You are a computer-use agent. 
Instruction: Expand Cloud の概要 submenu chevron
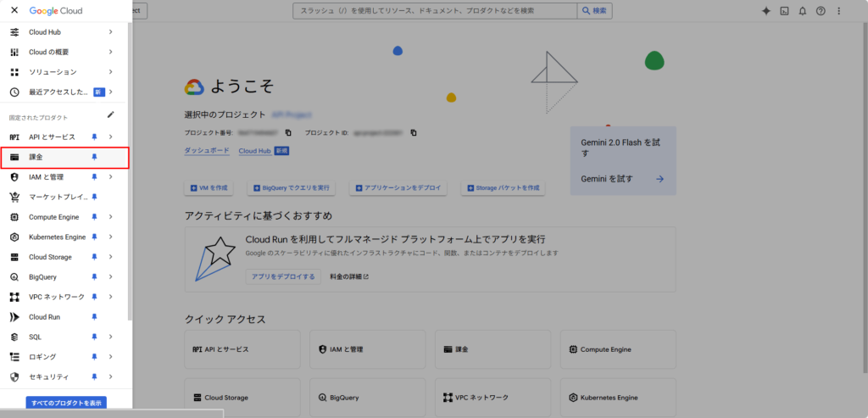[111, 52]
